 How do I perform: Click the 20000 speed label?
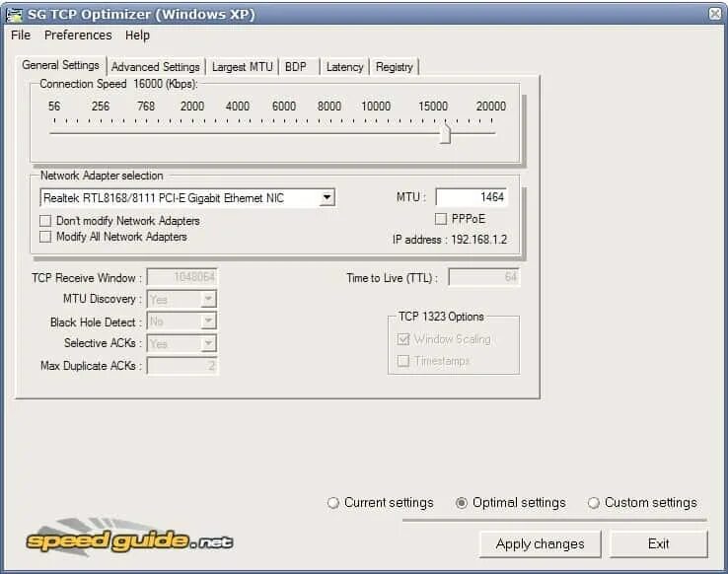(490, 107)
